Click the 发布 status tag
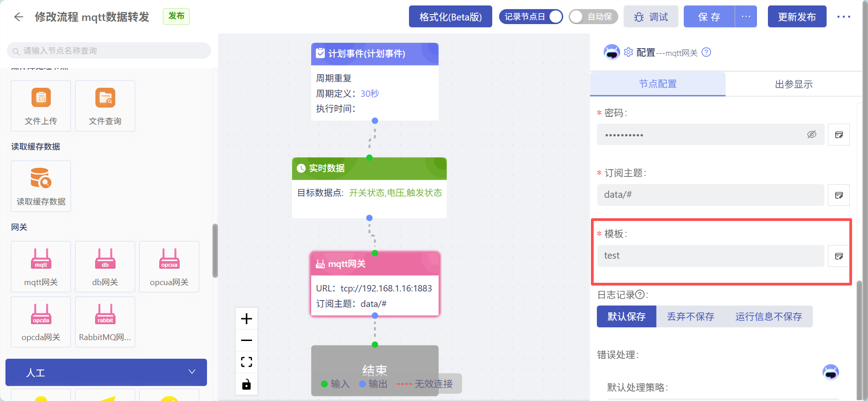Image resolution: width=868 pixels, height=401 pixels. click(177, 16)
